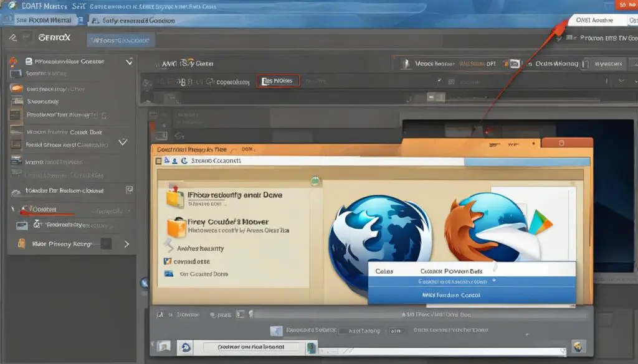Click the round avatar icon at bottom right
The height and width of the screenshot is (364, 638).
tap(578, 347)
